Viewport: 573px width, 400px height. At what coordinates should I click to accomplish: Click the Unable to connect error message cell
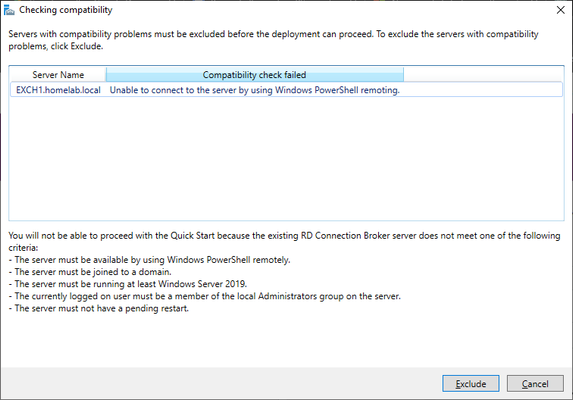point(255,90)
